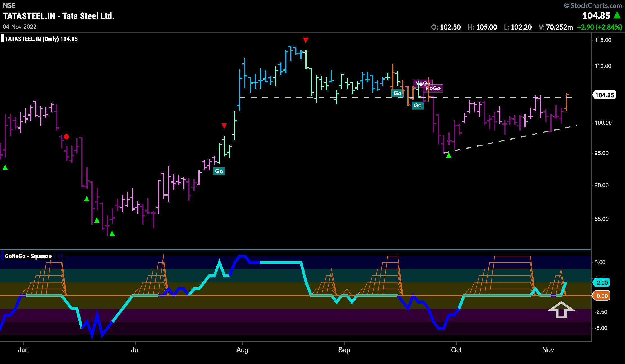Click the Sep label on the time axis

coord(344,350)
